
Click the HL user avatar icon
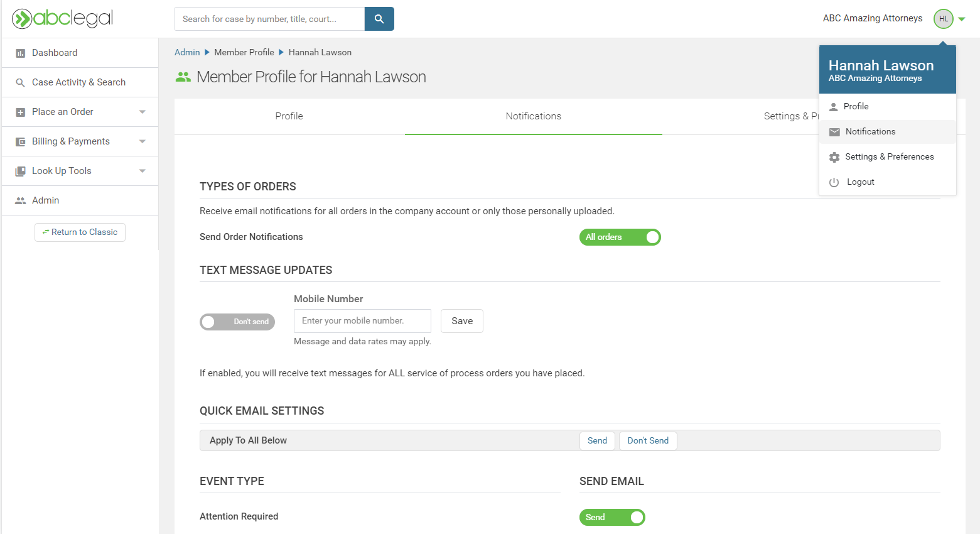coord(943,19)
